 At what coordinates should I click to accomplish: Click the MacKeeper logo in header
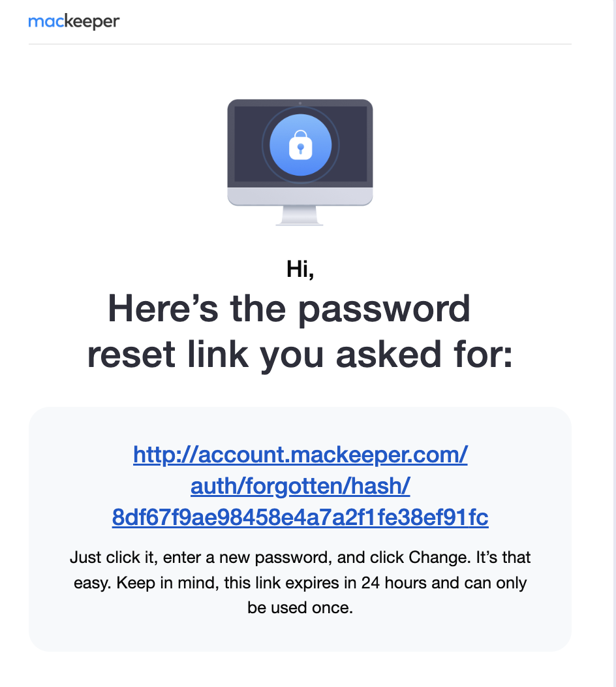(x=74, y=22)
